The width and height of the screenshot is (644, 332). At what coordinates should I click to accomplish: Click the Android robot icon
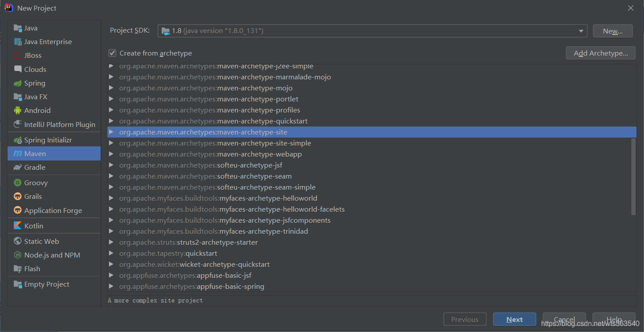18,111
